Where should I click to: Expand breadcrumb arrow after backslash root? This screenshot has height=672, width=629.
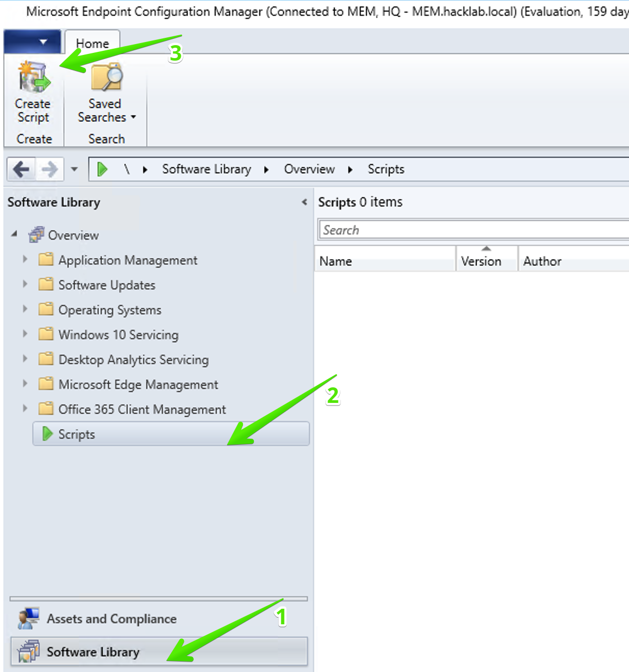coord(145,170)
